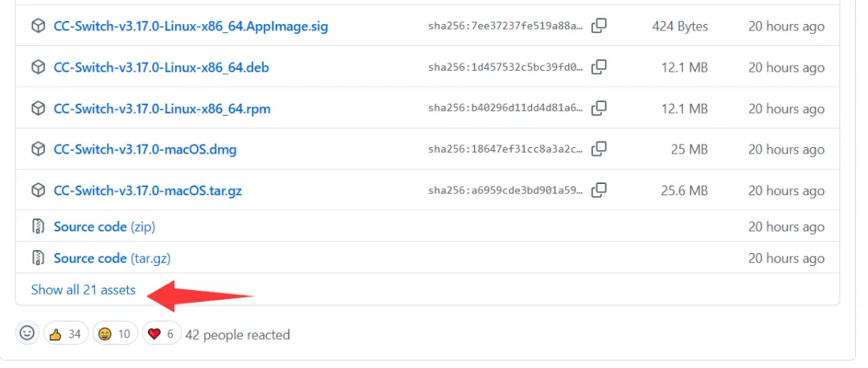Copy SHA256 hash for Linux .deb file

click(599, 67)
